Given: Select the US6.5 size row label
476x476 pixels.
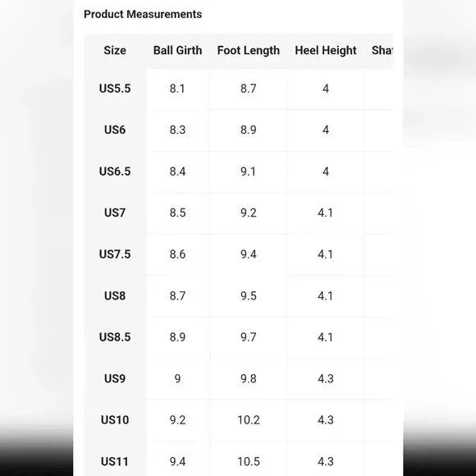Looking at the screenshot, I should (x=115, y=172).
